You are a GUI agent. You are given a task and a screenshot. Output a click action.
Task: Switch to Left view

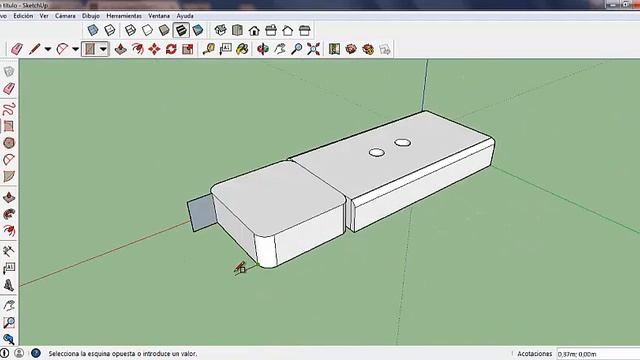[x=305, y=30]
